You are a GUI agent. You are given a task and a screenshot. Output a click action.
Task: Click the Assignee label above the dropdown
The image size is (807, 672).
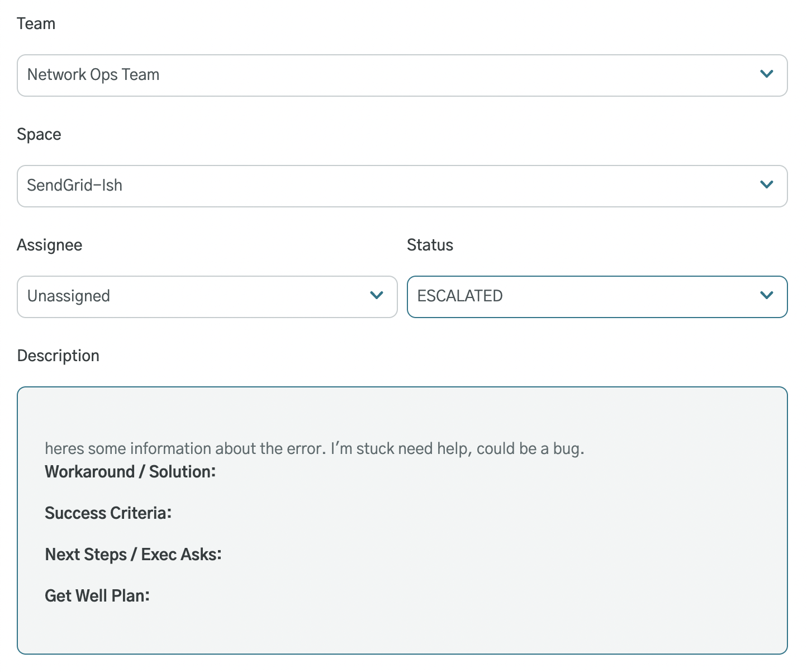(49, 244)
